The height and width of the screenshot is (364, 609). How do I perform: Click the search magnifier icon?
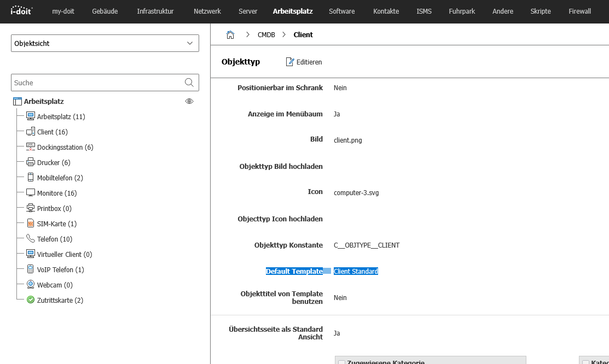(x=189, y=83)
